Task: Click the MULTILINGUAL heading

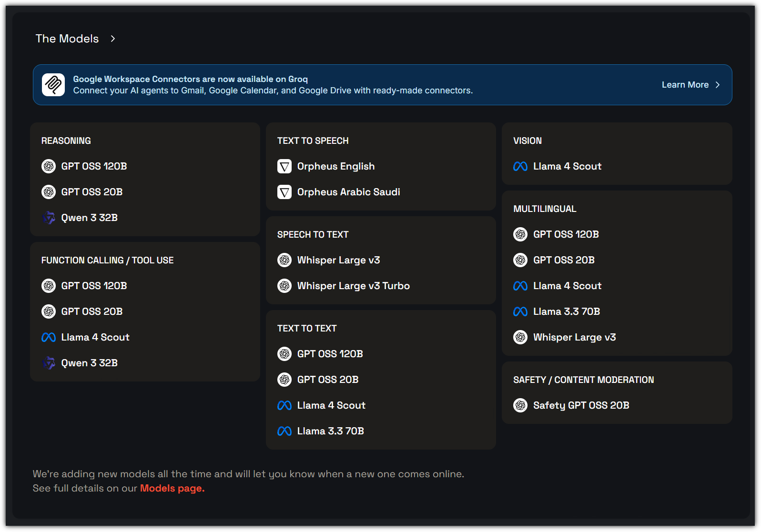Action: tap(545, 209)
